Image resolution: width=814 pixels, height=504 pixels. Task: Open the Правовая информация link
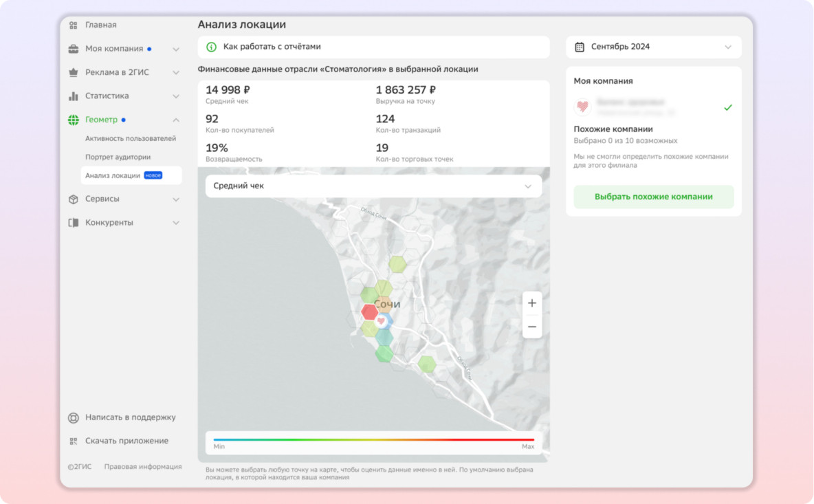point(143,467)
